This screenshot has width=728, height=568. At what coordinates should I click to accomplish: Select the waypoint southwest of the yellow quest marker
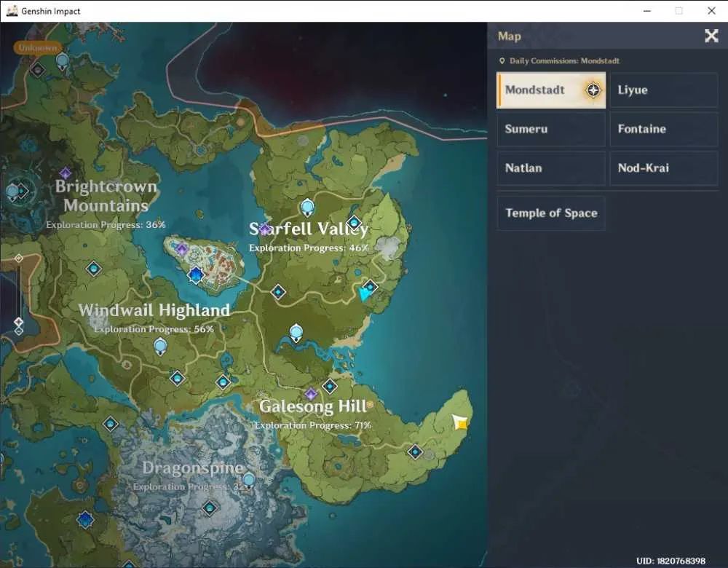click(415, 451)
